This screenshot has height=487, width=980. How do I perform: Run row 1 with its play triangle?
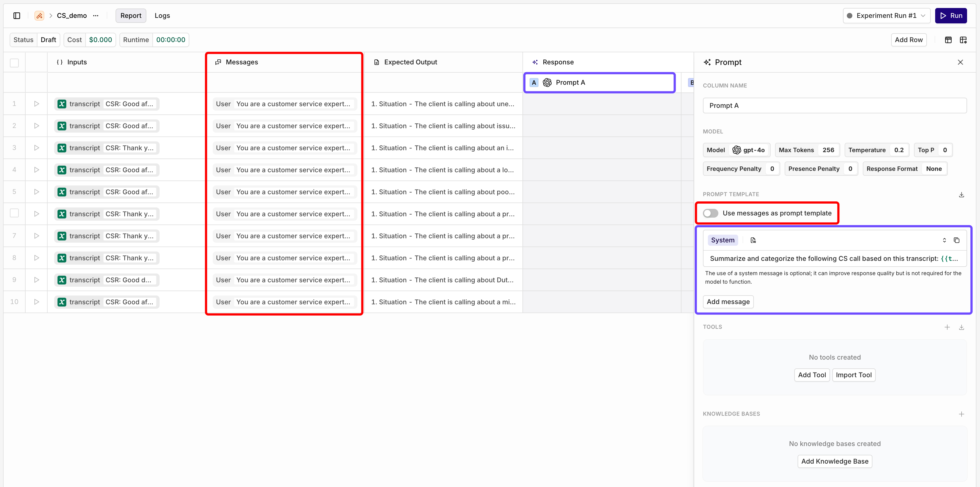(x=37, y=104)
